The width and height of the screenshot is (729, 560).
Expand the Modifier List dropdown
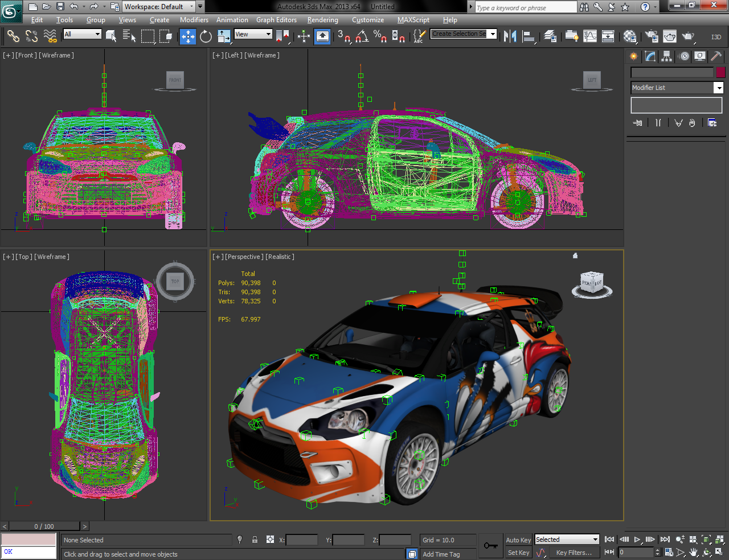coord(719,88)
